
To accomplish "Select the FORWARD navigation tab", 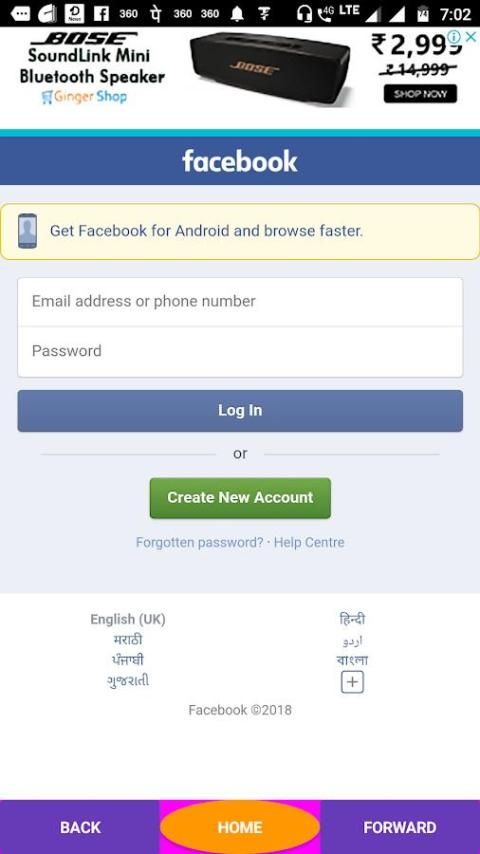I will (x=400, y=827).
